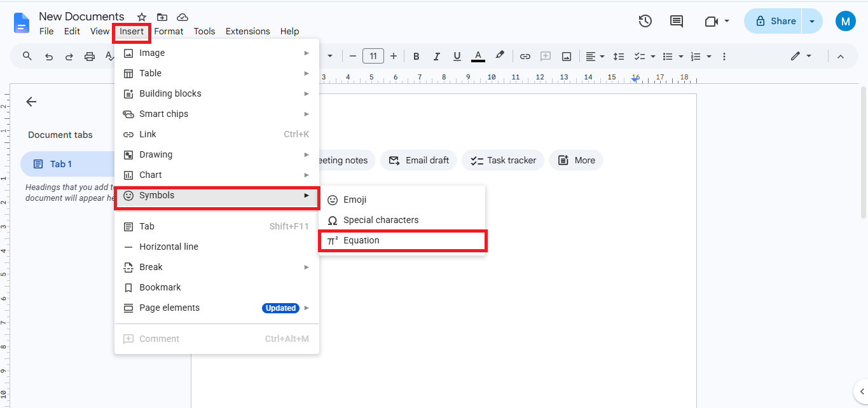Hide the menus chevron
The width and height of the screenshot is (868, 408).
(841, 57)
